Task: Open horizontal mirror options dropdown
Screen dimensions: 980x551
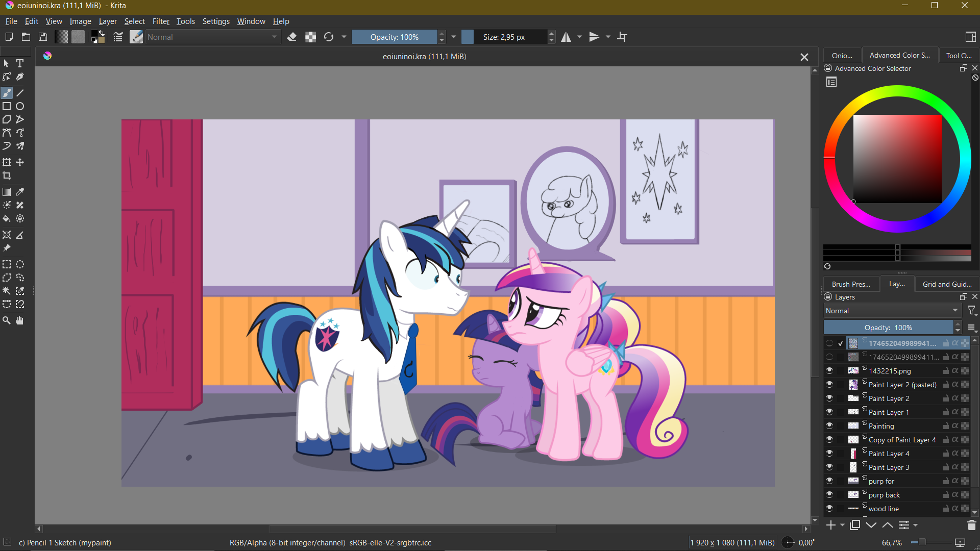Action: pyautogui.click(x=579, y=37)
